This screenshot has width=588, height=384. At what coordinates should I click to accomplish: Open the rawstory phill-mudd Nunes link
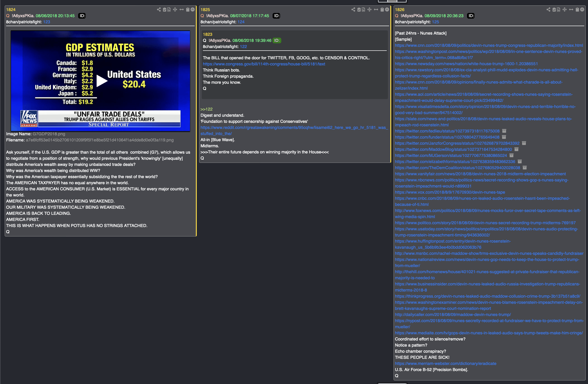click(x=487, y=73)
